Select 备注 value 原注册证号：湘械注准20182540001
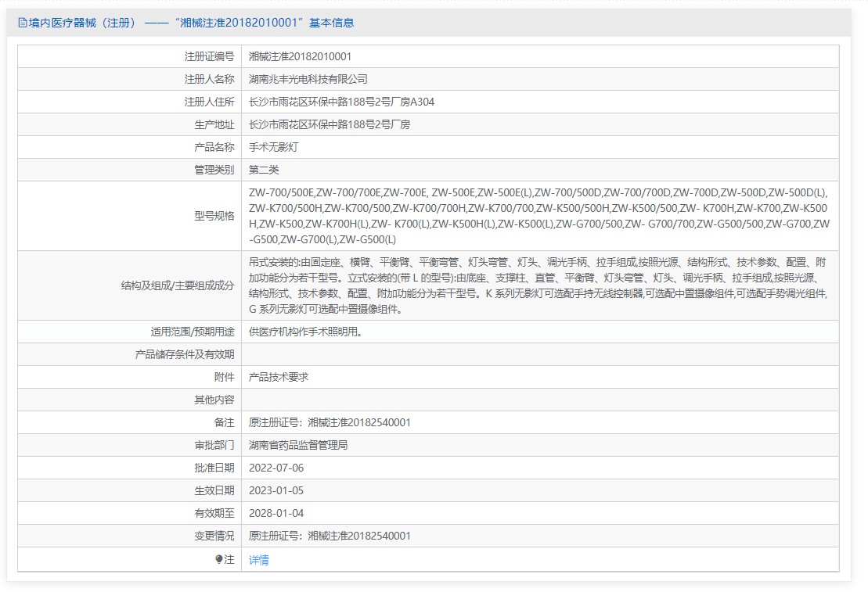The width and height of the screenshot is (868, 592). point(330,422)
